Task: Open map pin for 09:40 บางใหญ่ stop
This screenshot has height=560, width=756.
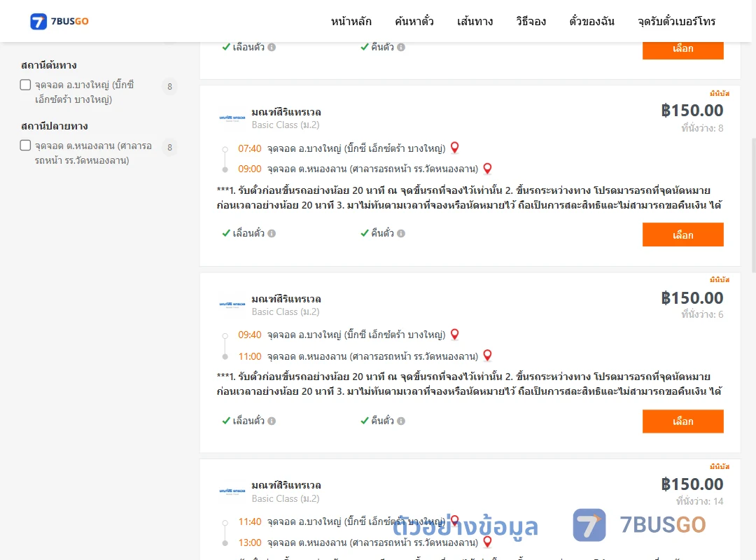Action: (455, 335)
